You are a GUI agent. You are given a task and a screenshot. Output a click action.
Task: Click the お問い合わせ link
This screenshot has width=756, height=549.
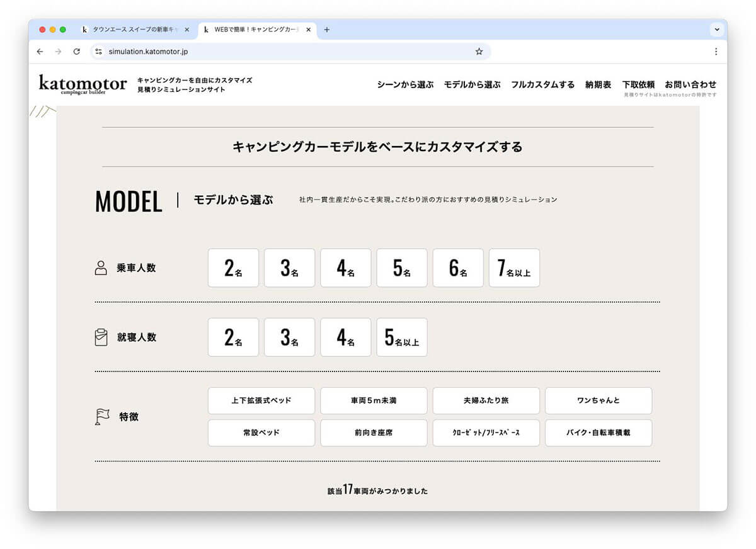coord(690,84)
